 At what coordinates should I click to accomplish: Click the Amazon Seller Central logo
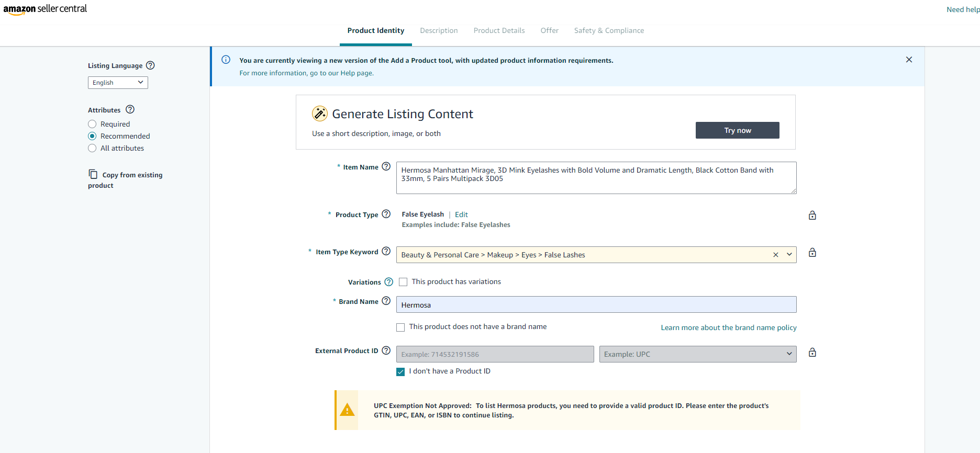[45, 9]
